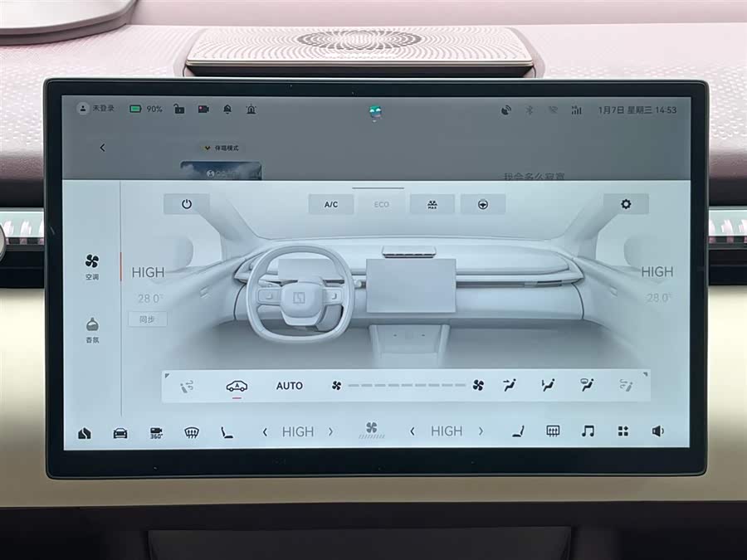Enable ECO climate mode
The width and height of the screenshot is (747, 560).
[x=382, y=204]
